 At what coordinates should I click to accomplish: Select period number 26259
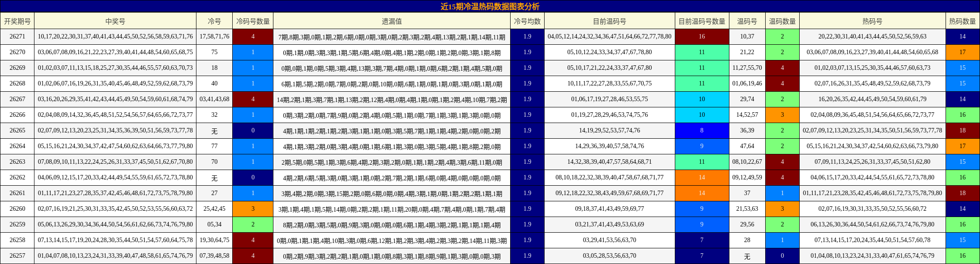point(17,225)
